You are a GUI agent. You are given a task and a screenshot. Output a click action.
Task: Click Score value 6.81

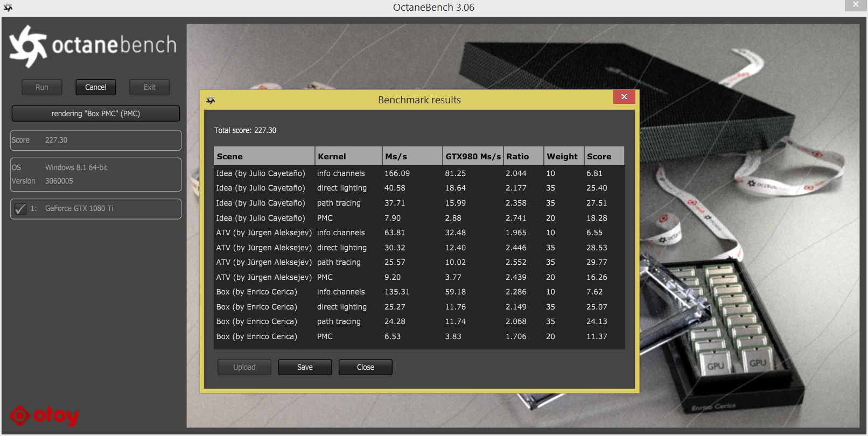(x=594, y=173)
